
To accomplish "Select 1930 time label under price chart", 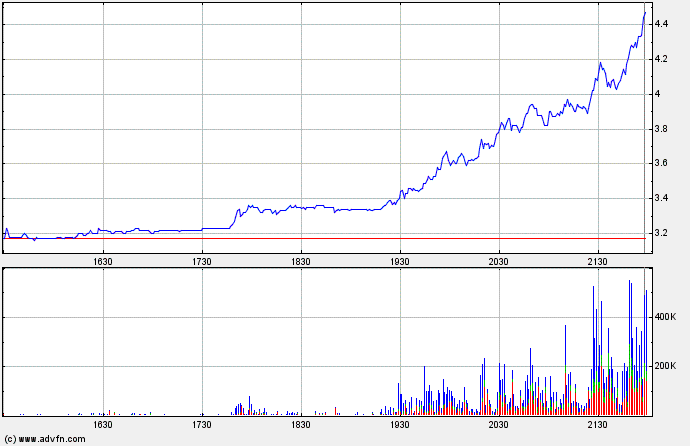I will [400, 260].
